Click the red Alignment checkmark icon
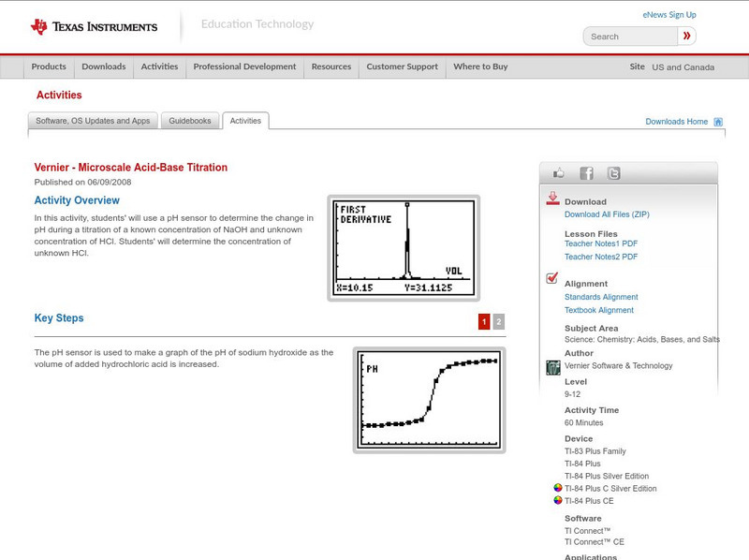Image resolution: width=749 pixels, height=560 pixels. point(551,277)
